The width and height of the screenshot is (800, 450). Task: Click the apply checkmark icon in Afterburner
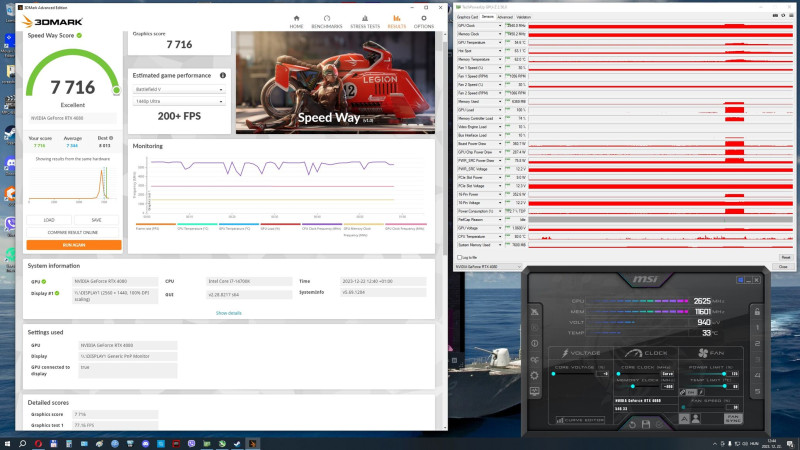pyautogui.click(x=659, y=424)
